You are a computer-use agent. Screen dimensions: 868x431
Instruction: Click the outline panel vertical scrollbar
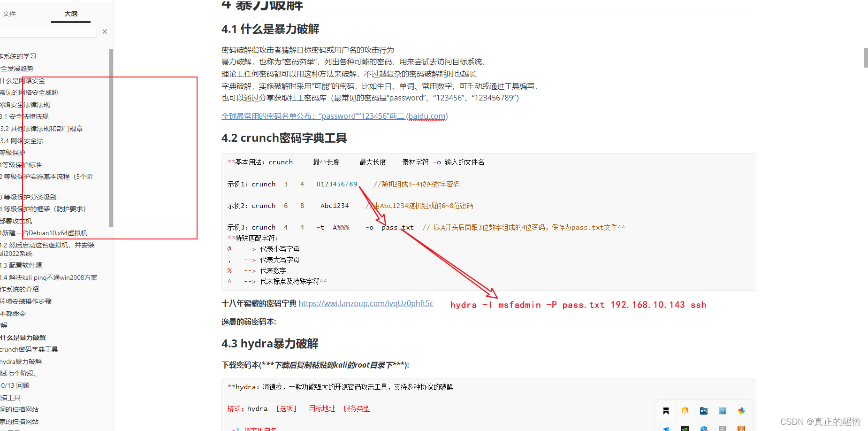point(111,138)
